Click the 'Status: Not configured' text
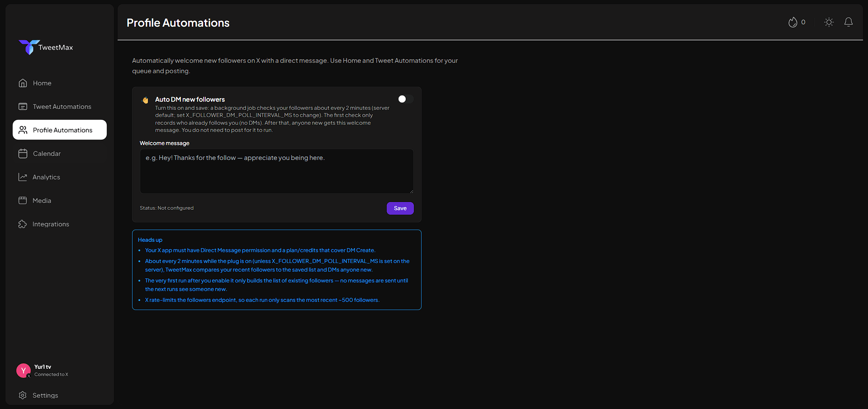This screenshot has width=868, height=409. [166, 208]
